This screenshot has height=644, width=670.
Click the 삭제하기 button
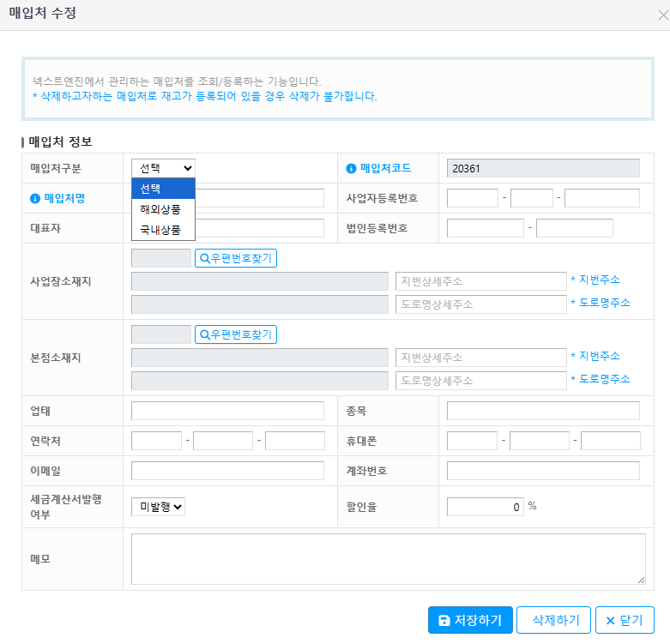click(x=556, y=620)
